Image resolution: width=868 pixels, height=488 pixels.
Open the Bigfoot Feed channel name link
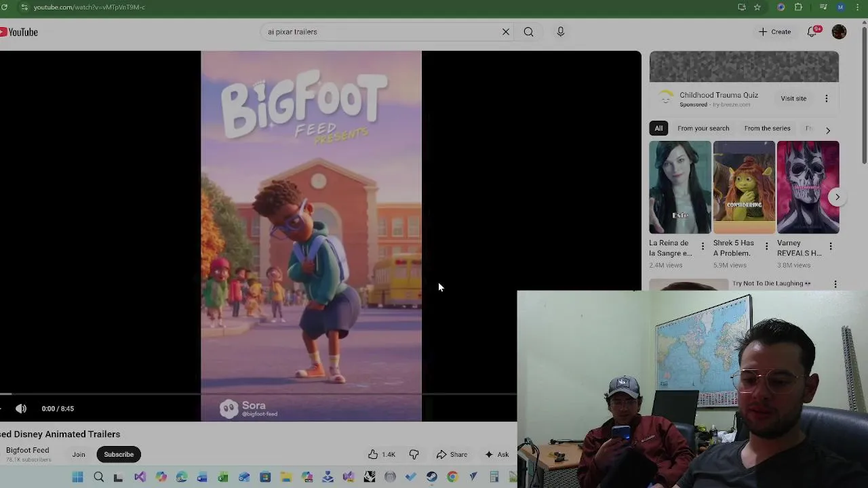point(28,450)
